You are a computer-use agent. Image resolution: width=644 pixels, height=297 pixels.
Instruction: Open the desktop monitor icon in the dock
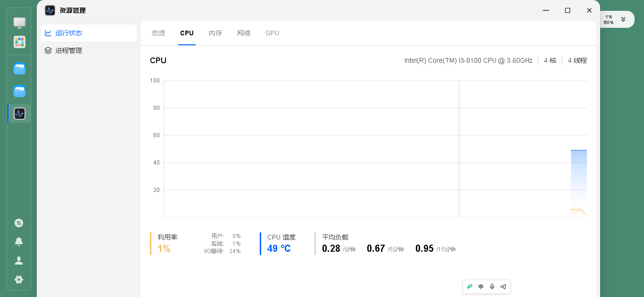19,23
